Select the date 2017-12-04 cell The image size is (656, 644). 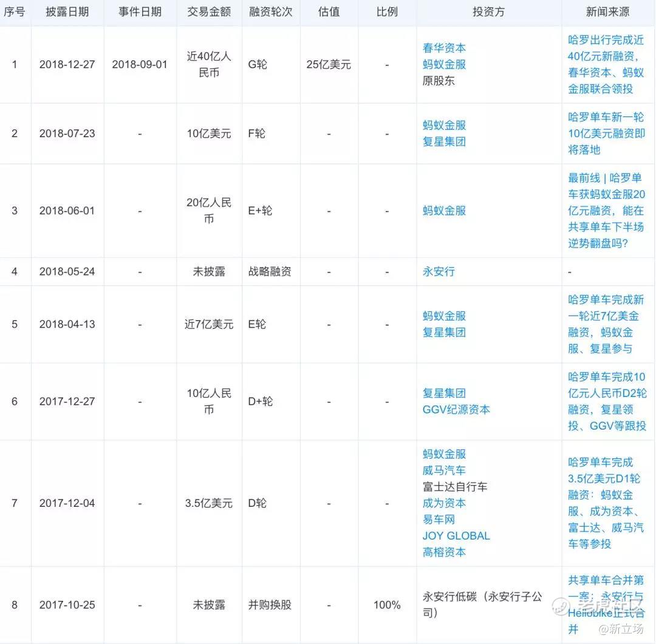point(67,503)
